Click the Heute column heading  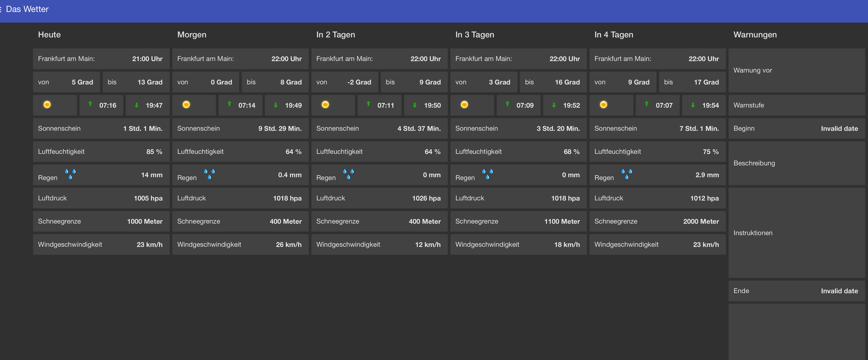[49, 34]
